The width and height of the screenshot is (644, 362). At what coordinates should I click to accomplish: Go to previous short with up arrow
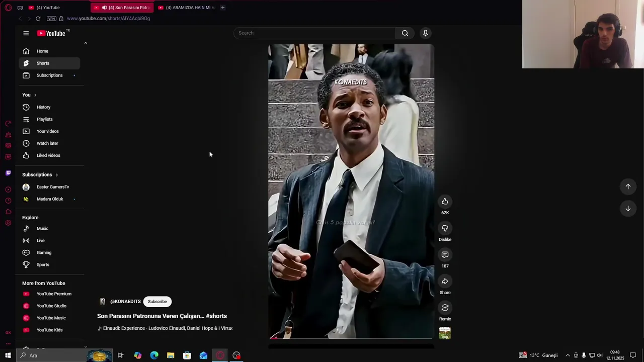[x=628, y=187]
